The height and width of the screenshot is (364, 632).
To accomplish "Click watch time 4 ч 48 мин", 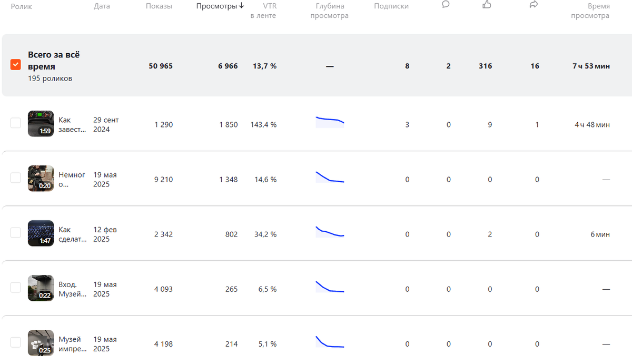I will click(592, 125).
